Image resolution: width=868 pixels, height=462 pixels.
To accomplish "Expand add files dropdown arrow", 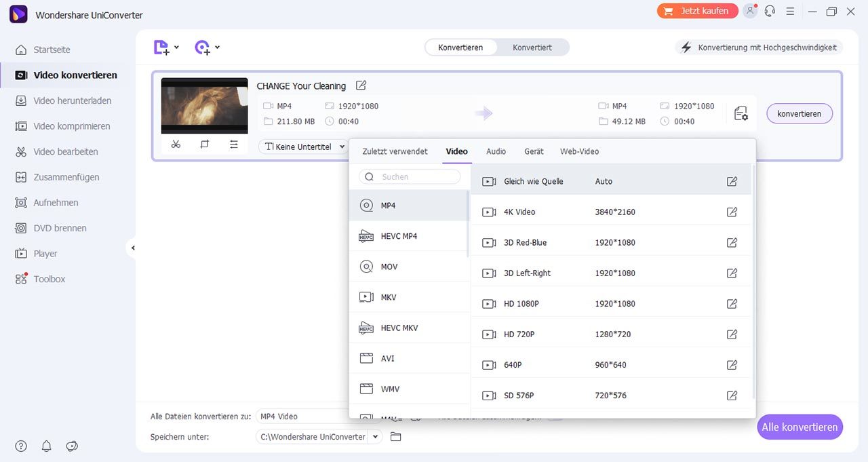I will tap(176, 47).
